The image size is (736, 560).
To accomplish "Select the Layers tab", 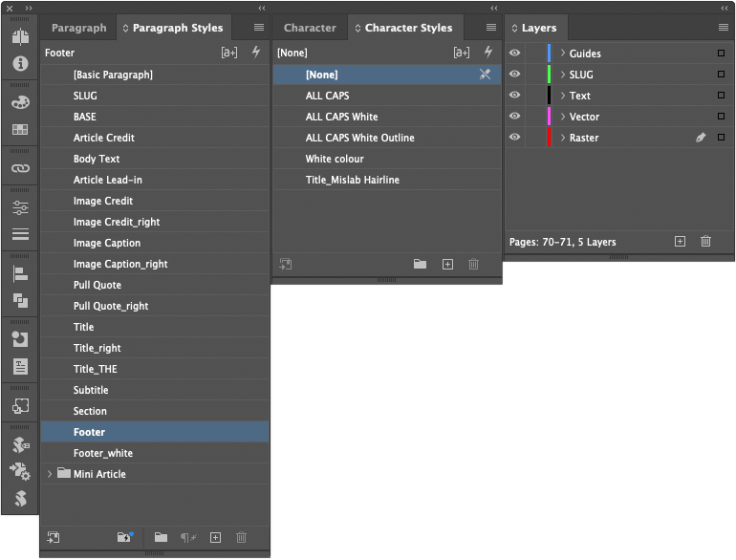I will [x=536, y=28].
